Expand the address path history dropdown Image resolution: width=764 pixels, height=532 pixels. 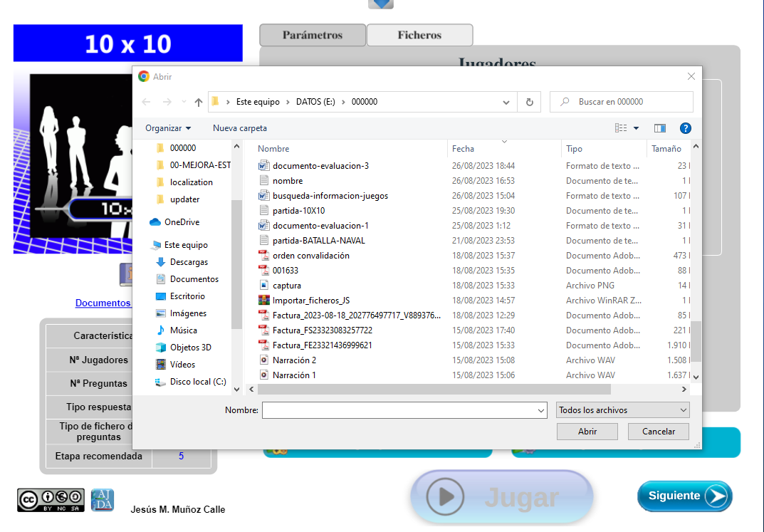tap(506, 102)
